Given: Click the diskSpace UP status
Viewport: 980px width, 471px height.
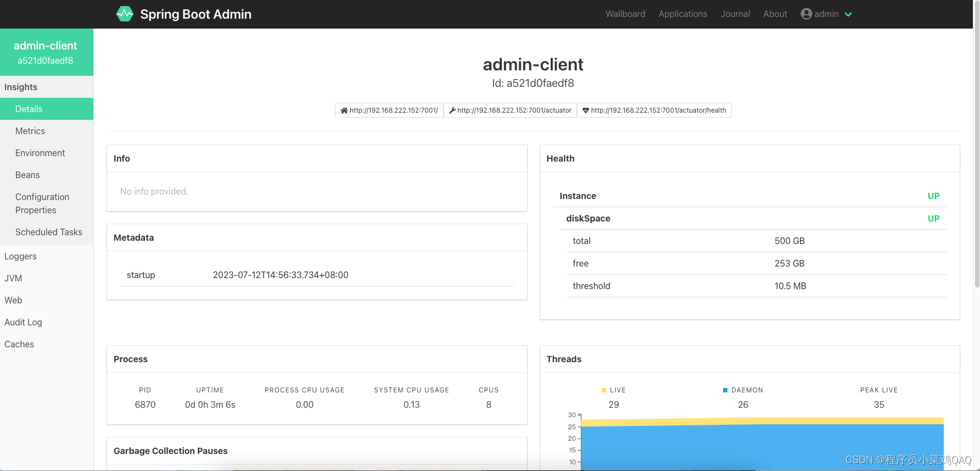Looking at the screenshot, I should [933, 218].
